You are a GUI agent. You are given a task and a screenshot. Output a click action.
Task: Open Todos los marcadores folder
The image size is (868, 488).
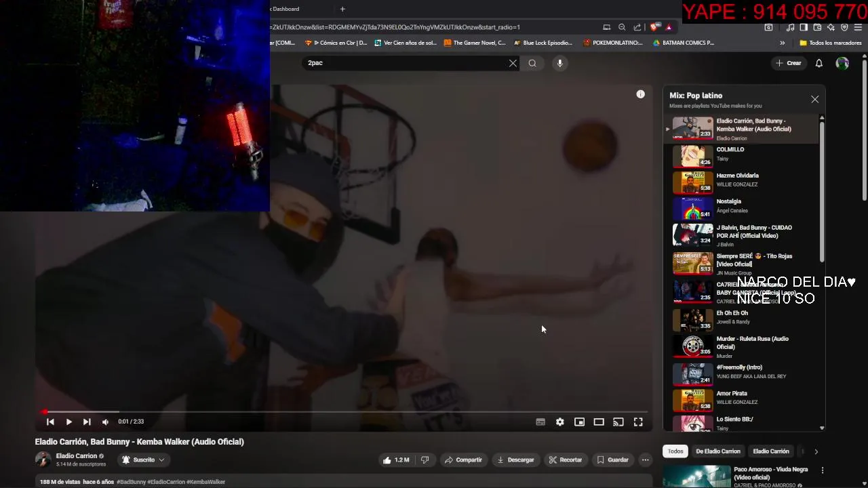click(x=831, y=43)
